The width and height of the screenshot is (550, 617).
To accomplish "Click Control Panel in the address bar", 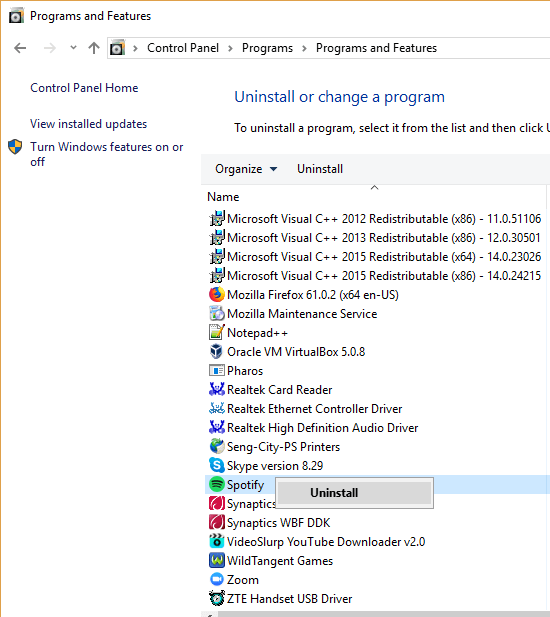I will pyautogui.click(x=183, y=48).
